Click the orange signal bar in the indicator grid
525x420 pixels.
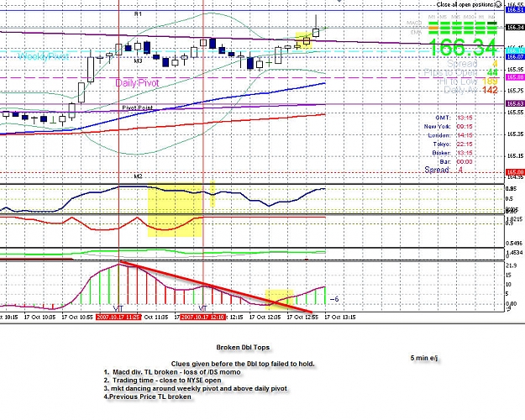433,28
